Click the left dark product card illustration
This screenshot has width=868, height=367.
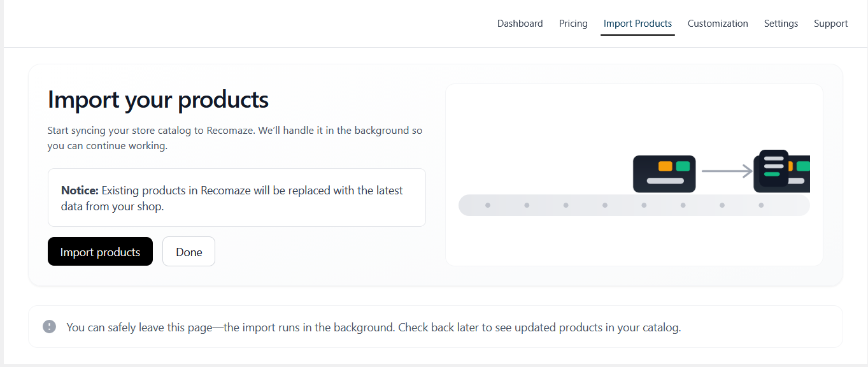click(x=664, y=175)
